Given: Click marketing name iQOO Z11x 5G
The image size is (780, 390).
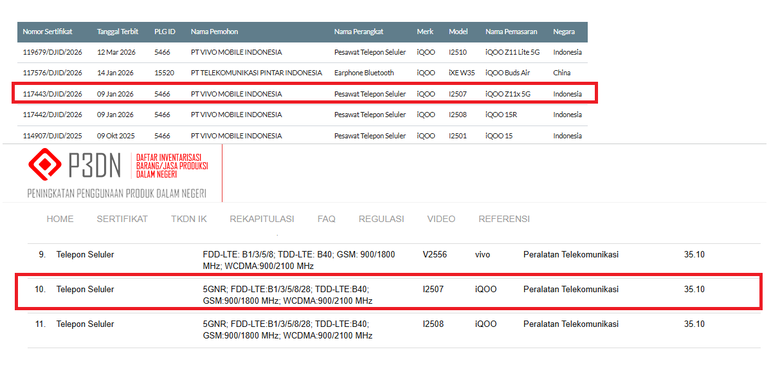Looking at the screenshot, I should click(x=508, y=94).
